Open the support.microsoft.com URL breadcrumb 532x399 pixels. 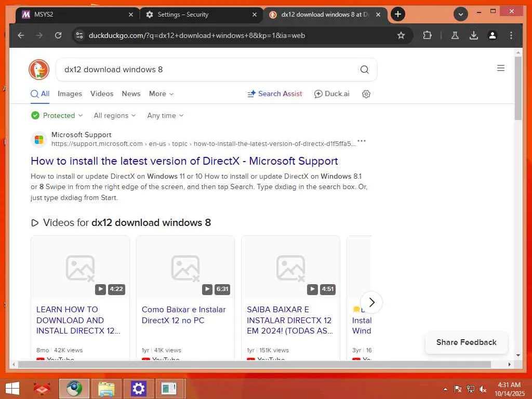204,144
